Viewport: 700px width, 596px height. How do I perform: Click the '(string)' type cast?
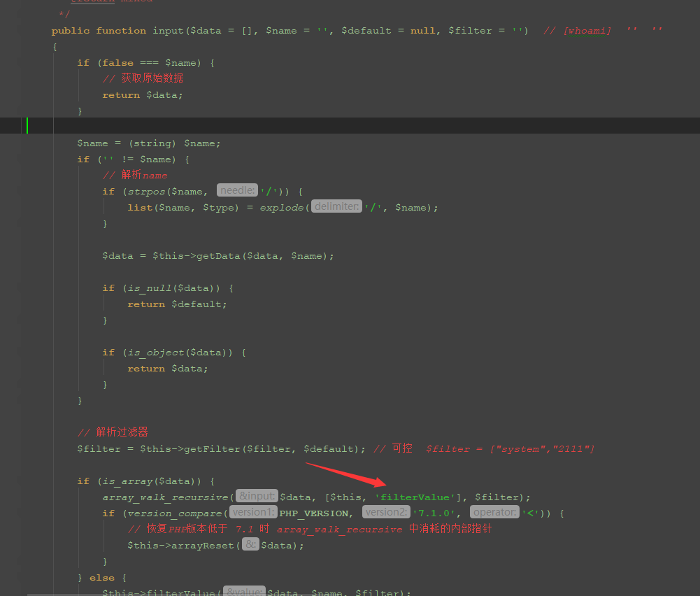click(152, 143)
